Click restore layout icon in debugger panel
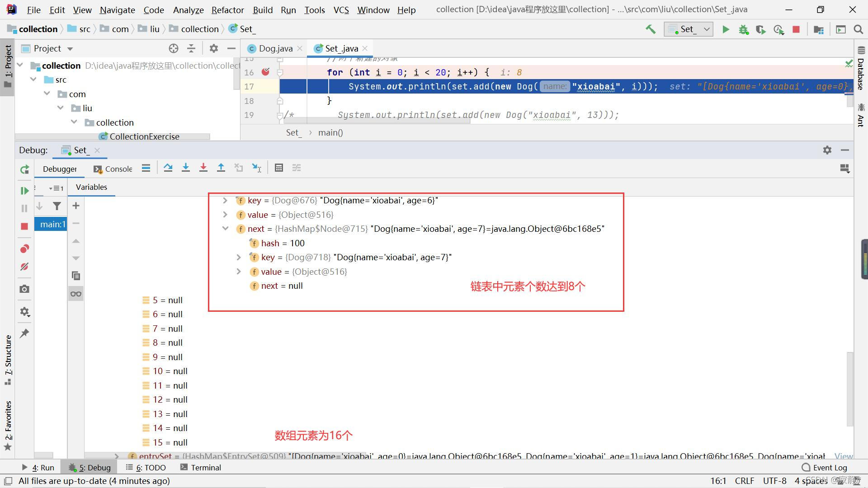Screen dimensions: 868x488 coord(844,169)
